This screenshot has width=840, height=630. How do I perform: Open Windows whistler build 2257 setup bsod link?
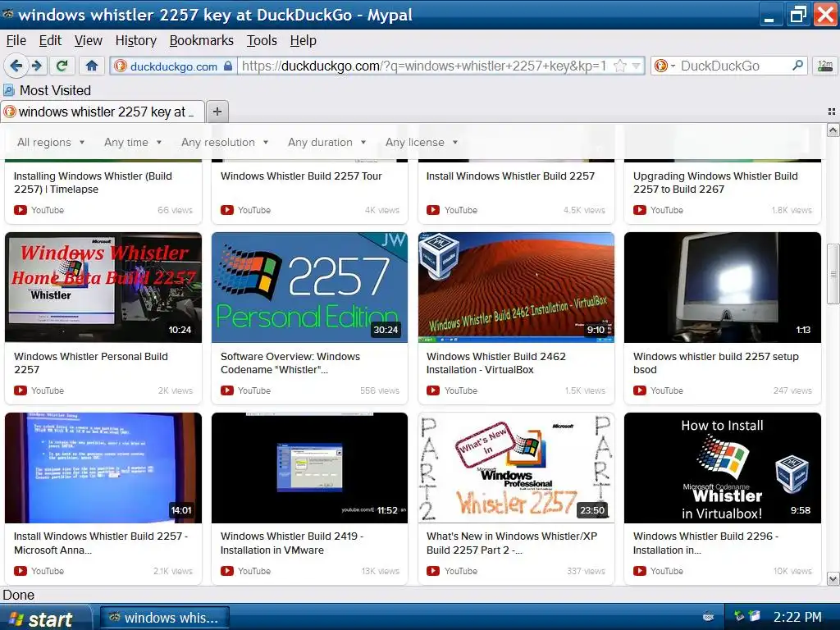[x=715, y=363]
